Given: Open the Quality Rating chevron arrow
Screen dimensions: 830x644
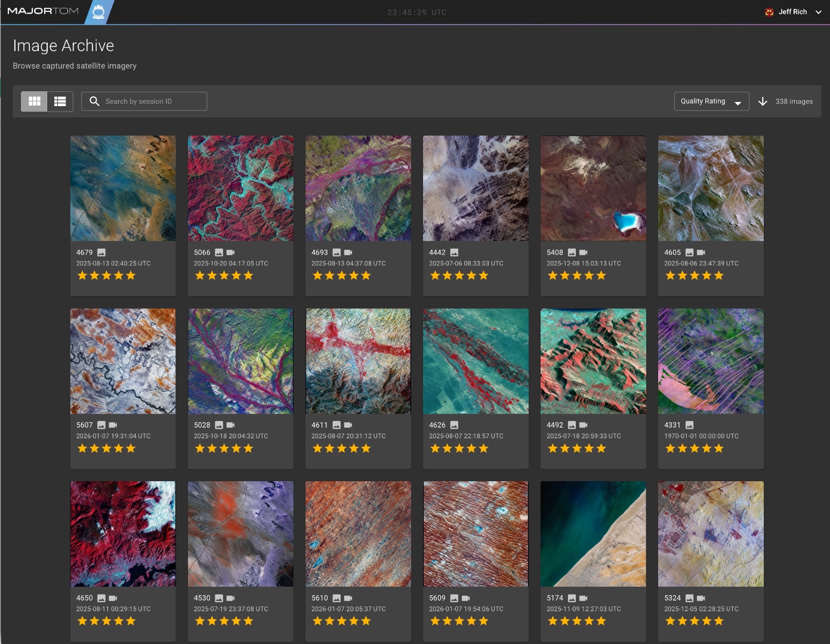Looking at the screenshot, I should 738,102.
